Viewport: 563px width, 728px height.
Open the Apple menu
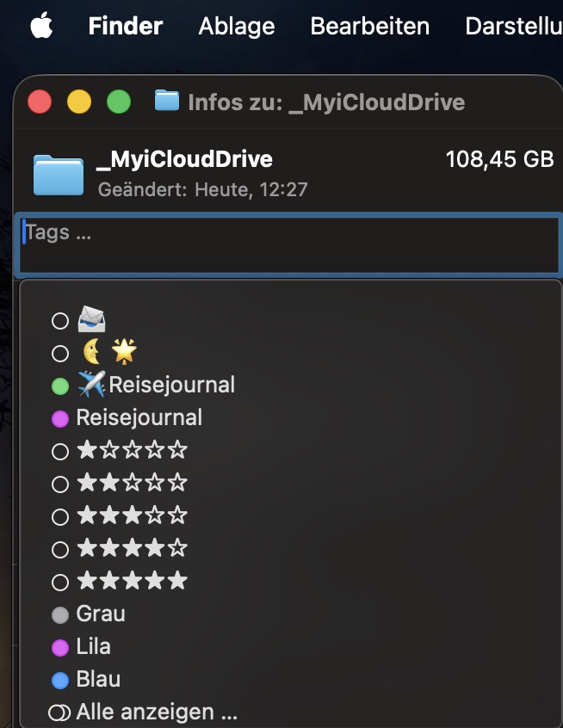pos(41,26)
